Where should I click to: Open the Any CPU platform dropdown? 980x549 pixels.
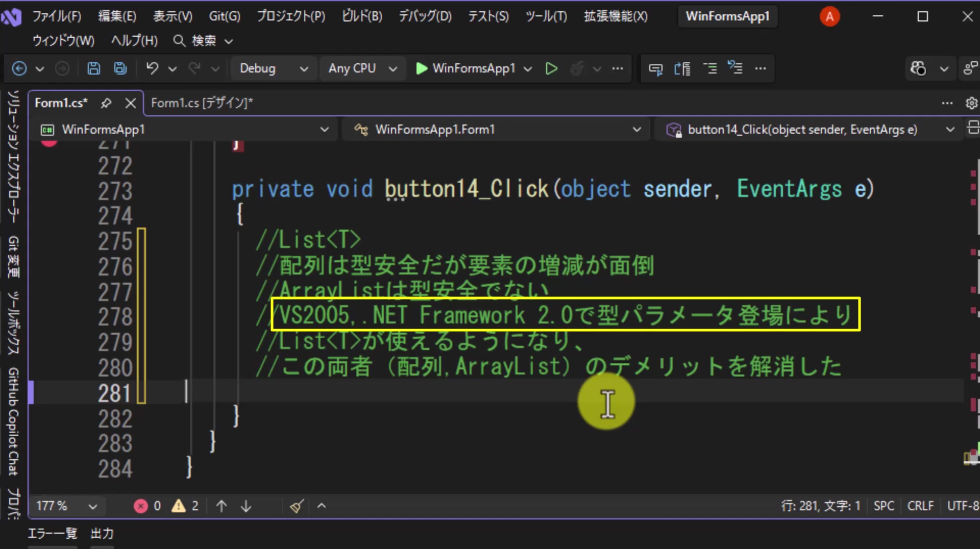click(x=362, y=68)
